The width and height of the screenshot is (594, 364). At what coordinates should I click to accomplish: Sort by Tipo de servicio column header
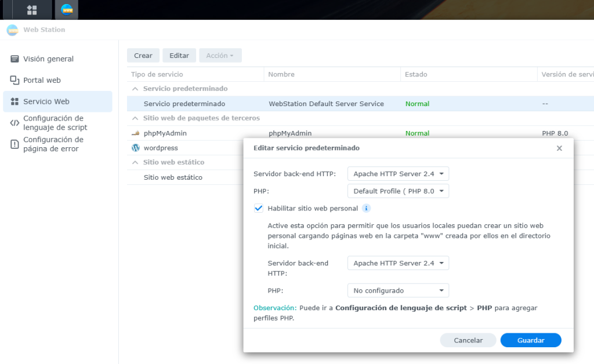click(x=195, y=75)
